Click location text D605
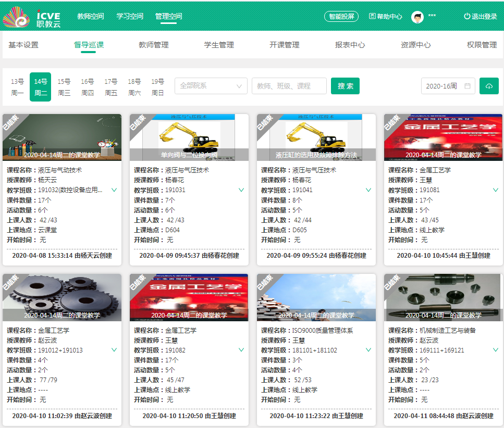The width and height of the screenshot is (504, 428). [x=300, y=230]
